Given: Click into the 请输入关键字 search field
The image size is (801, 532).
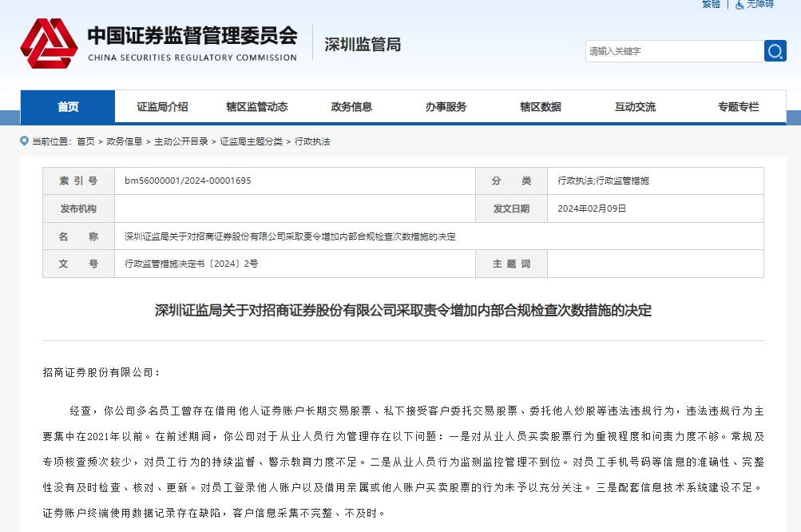Looking at the screenshot, I should 673,51.
